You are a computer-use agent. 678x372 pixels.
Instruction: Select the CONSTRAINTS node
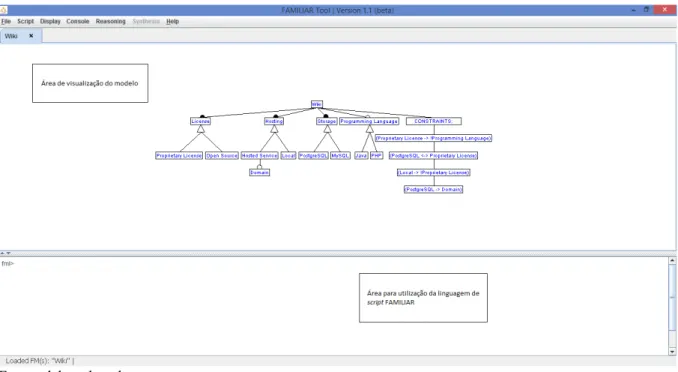point(434,121)
